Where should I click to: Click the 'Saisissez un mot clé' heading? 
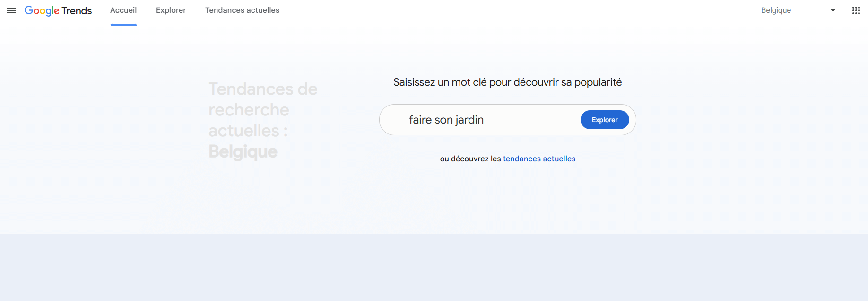(x=507, y=82)
